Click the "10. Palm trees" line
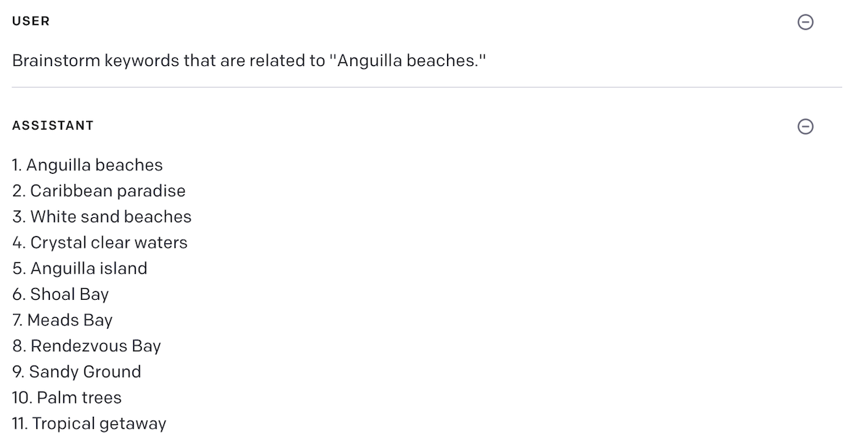This screenshot has width=868, height=441. tap(67, 398)
